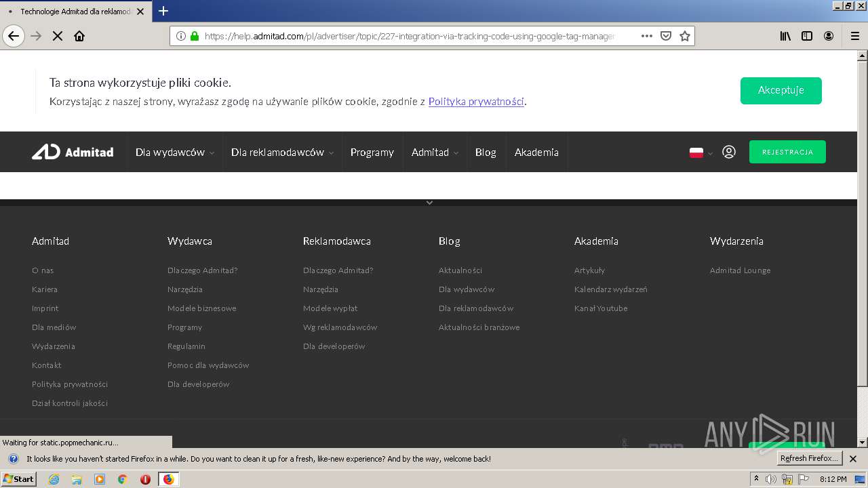Open Artykuły footer link
This screenshot has height=488, width=868.
[x=590, y=270]
